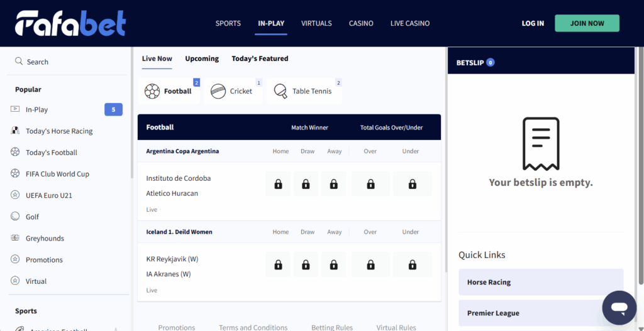Select In-Play in the top navigation

coord(271,23)
